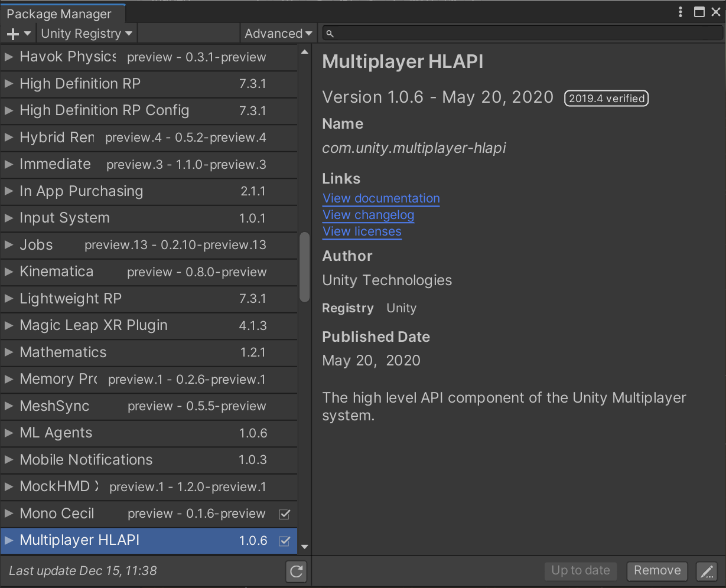The image size is (726, 588).
Task: Click the Jobs preview.13 version text
Action: (x=175, y=245)
